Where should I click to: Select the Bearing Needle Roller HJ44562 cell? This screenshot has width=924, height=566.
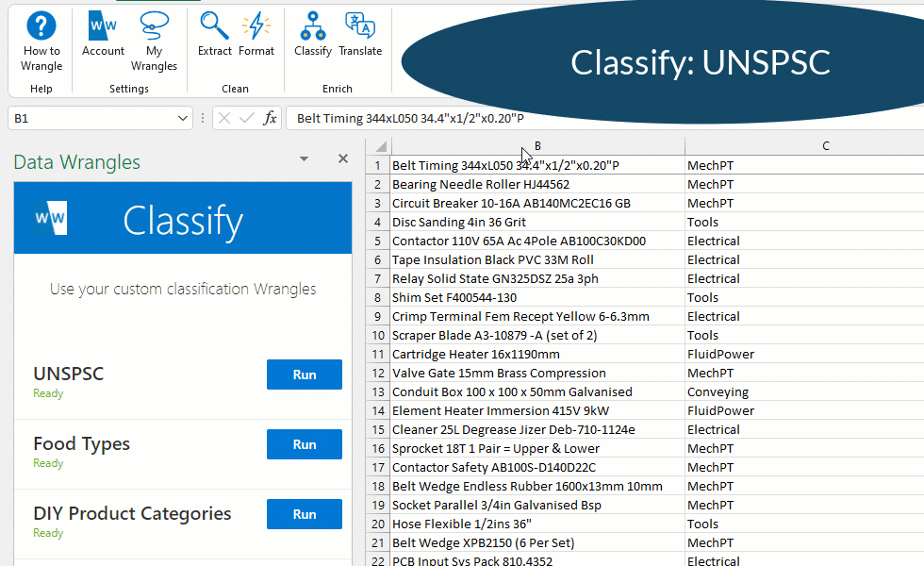[x=537, y=185]
